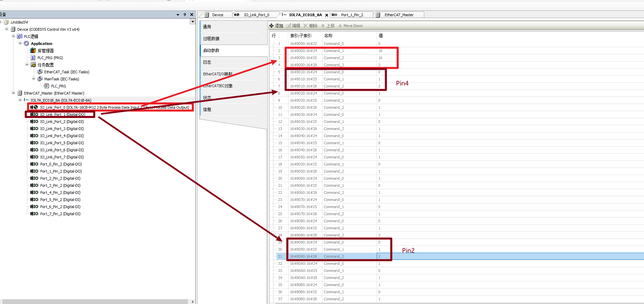The image size is (644, 304).
Task: Open the log side tab
Action: pyautogui.click(x=234, y=62)
